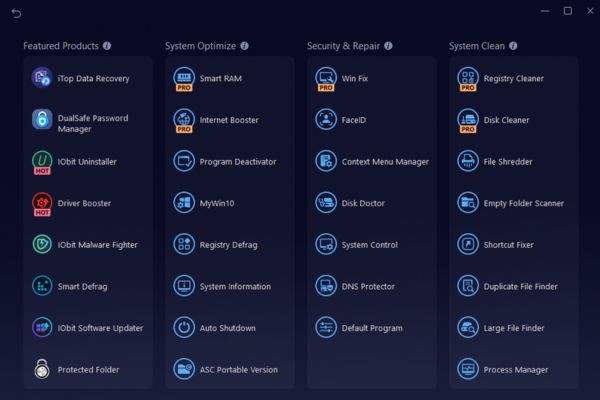Click the 'Auto Shutdown' text
This screenshot has height=400, width=600.
pyautogui.click(x=227, y=328)
